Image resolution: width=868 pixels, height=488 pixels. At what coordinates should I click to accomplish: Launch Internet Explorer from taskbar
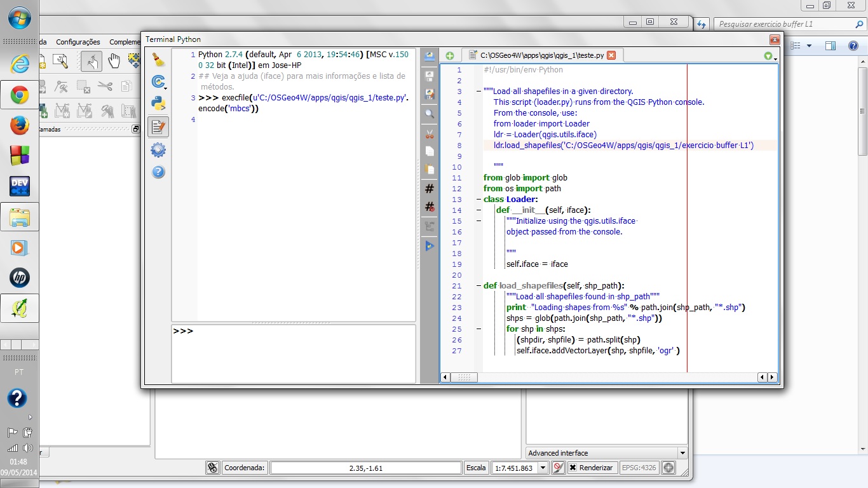click(19, 64)
